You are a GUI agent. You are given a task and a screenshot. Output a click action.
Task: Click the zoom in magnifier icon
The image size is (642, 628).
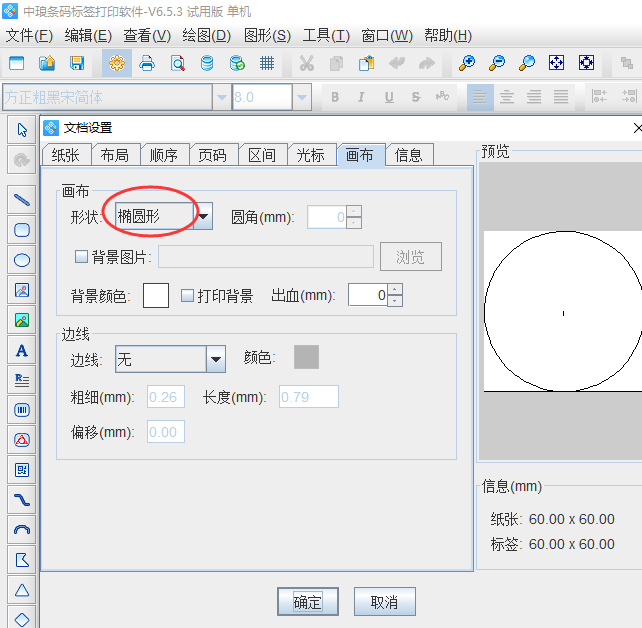(467, 63)
